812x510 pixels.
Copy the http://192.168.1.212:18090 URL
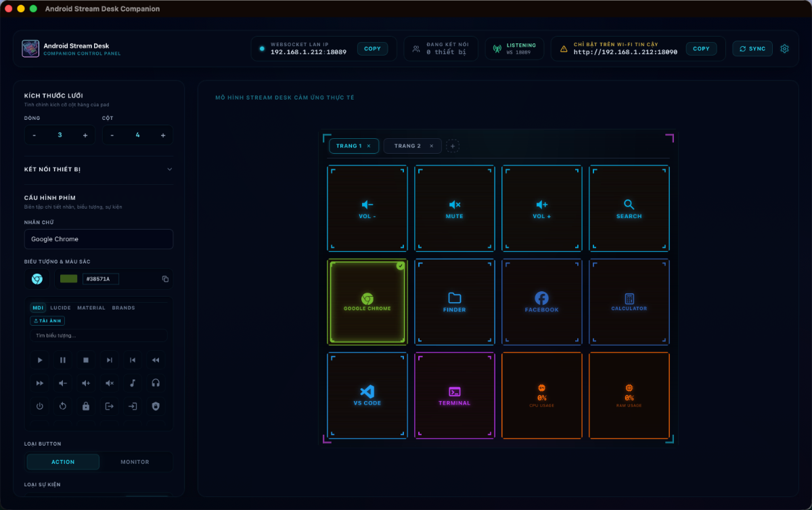coord(701,49)
